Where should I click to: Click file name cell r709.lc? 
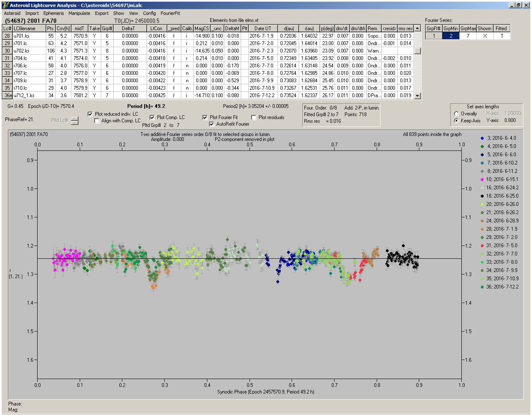tap(29, 81)
